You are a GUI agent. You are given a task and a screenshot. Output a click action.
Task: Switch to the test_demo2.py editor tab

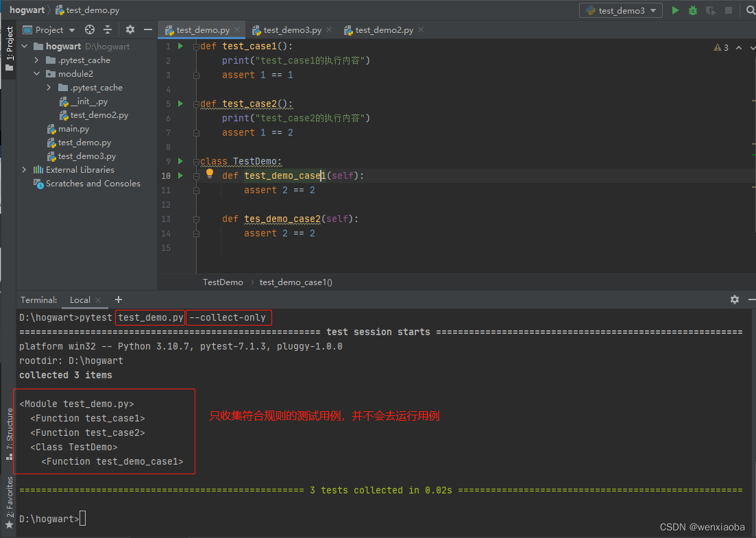384,30
